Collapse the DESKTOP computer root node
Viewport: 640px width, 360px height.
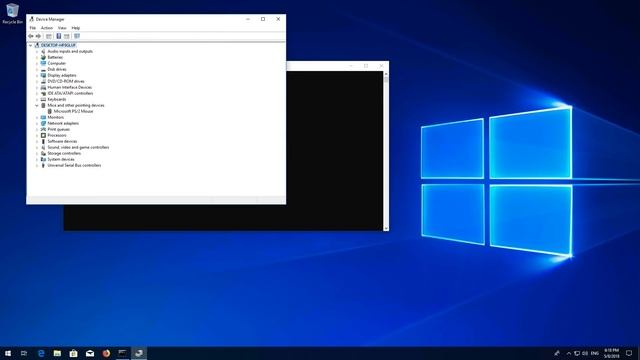coord(30,46)
